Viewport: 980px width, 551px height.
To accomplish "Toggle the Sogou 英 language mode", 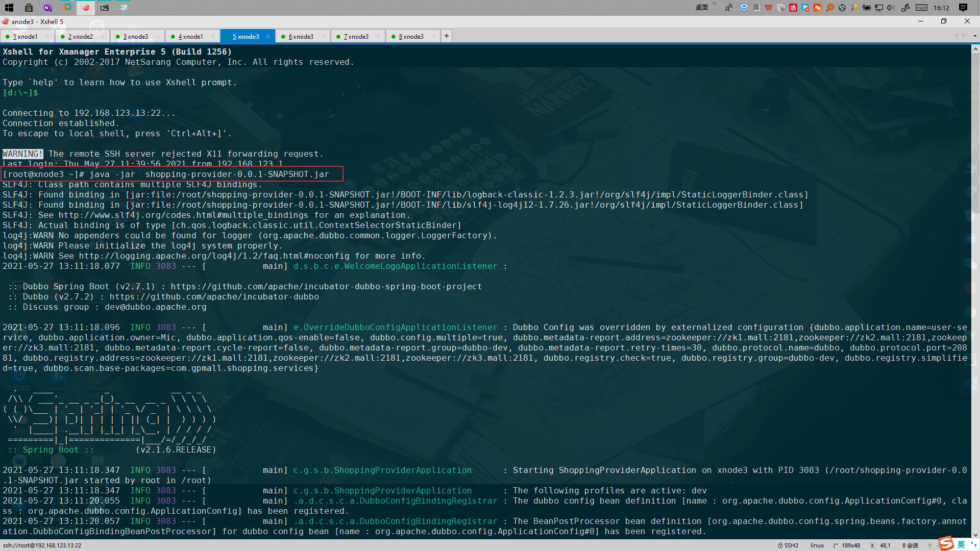I will click(961, 544).
